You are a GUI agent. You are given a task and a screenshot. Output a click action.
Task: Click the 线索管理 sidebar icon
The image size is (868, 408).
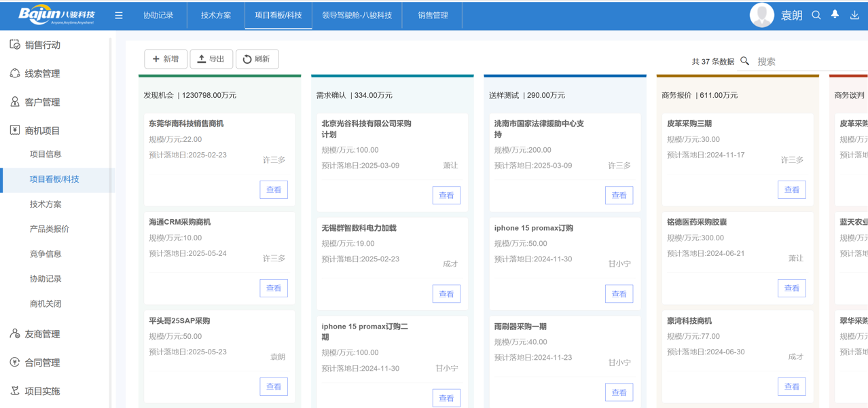pos(14,73)
